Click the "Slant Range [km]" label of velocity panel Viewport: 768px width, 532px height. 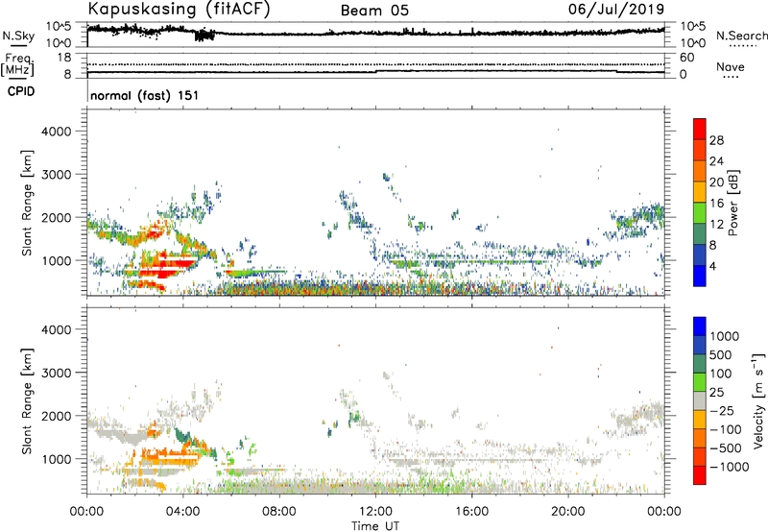coord(27,400)
